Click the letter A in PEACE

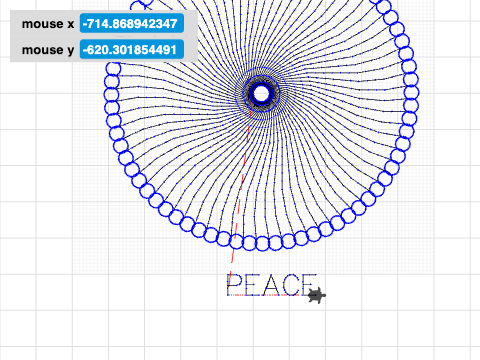click(270, 285)
